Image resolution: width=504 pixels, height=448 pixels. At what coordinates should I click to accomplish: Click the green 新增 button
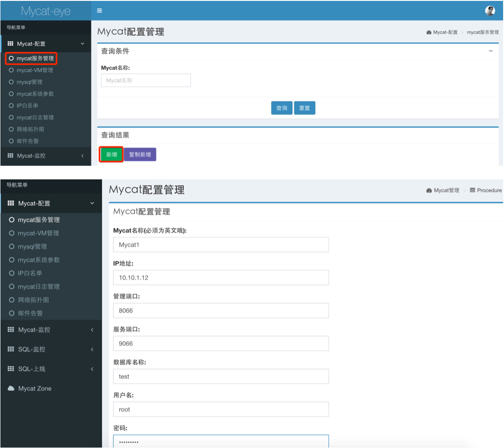tap(111, 155)
